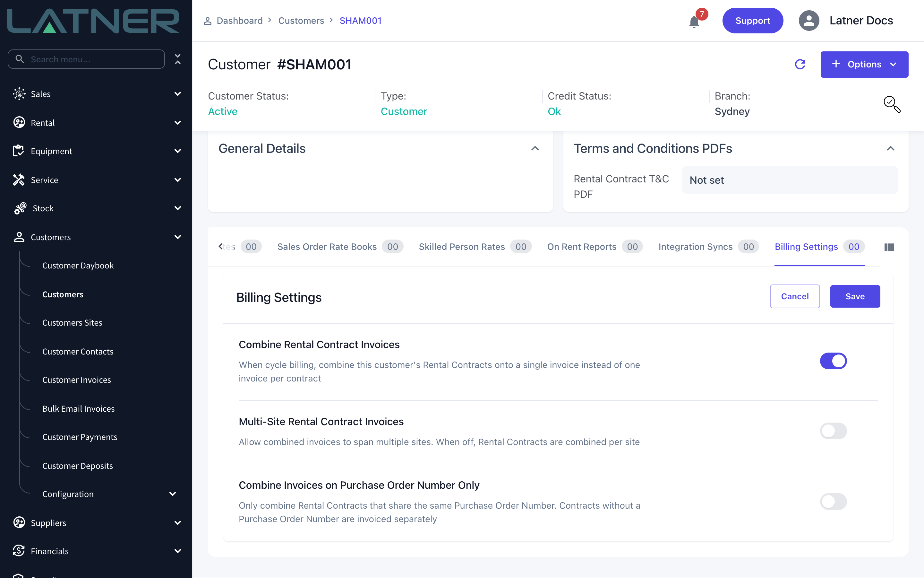Click the Stock sidebar icon
924x578 pixels.
click(x=20, y=208)
